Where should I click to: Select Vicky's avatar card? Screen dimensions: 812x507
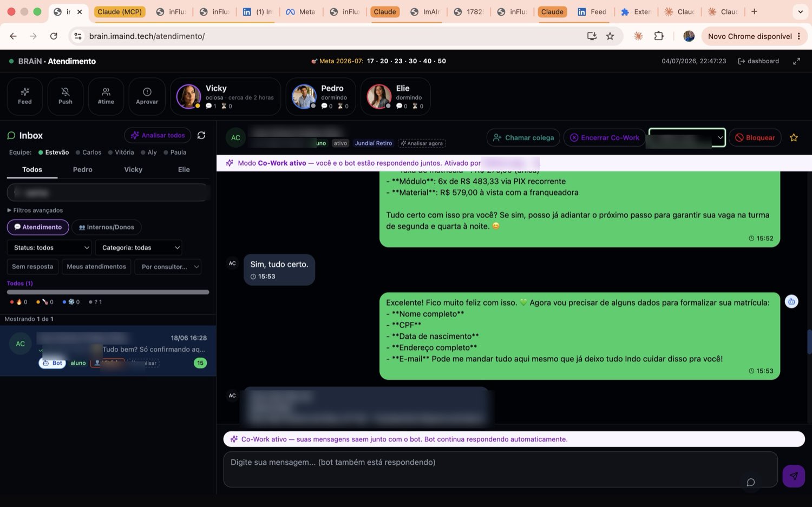[x=225, y=96]
